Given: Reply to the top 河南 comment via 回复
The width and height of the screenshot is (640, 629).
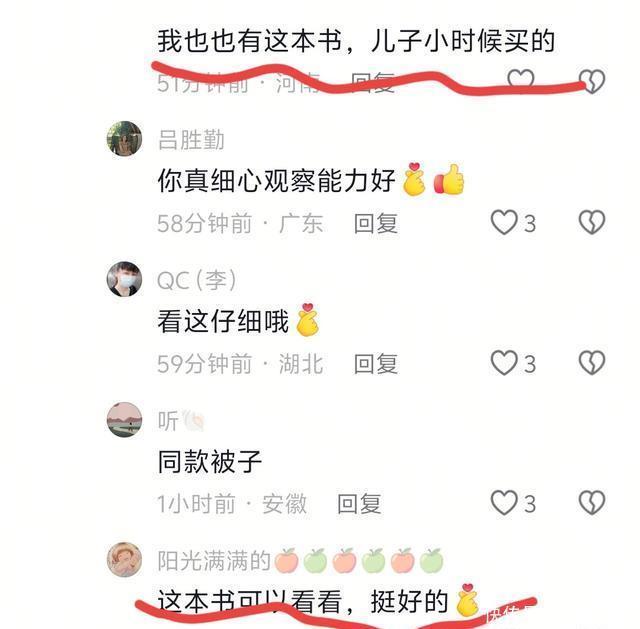Looking at the screenshot, I should 373,83.
